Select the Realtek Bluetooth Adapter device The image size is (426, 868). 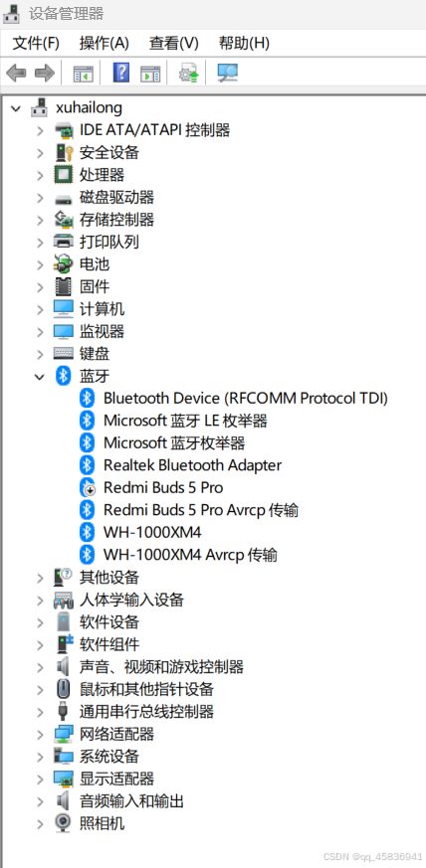[192, 465]
